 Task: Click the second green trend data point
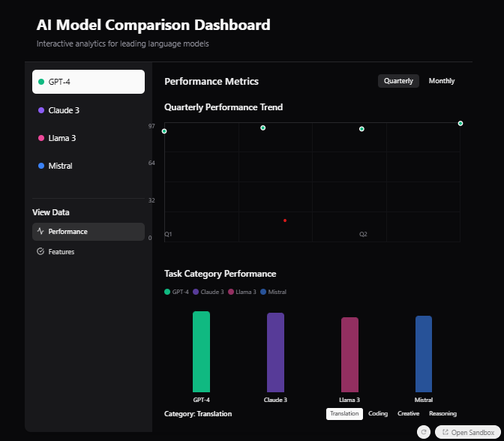(263, 128)
